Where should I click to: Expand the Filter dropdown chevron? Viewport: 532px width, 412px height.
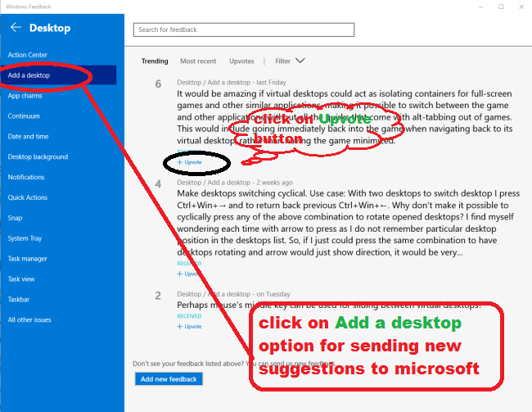coord(300,61)
